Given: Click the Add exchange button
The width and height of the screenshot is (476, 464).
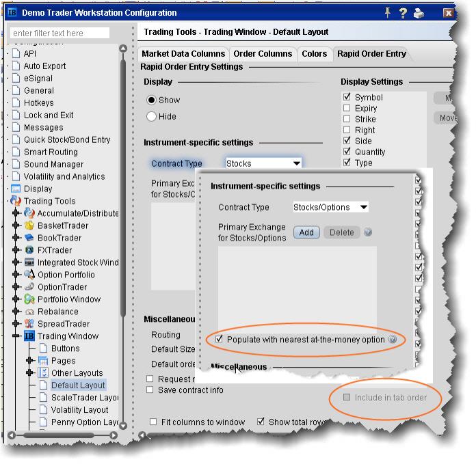Looking at the screenshot, I should (x=306, y=232).
